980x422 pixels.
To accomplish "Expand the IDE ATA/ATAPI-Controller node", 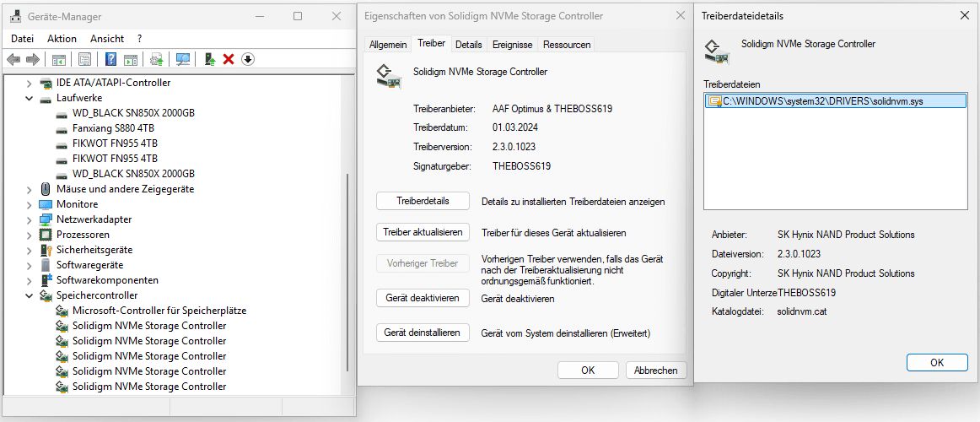I will 29,83.
